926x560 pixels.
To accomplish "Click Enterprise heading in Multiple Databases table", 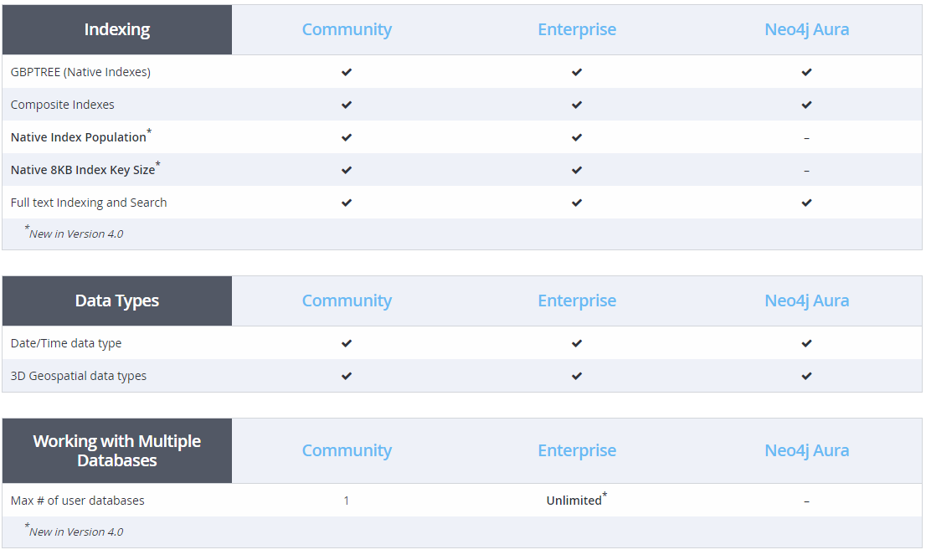I will tap(577, 450).
